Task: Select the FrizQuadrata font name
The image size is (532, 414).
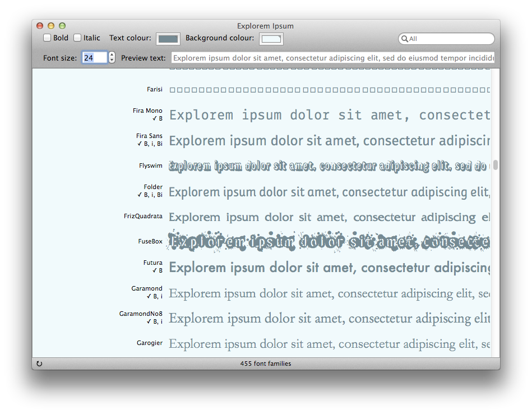Action: click(x=143, y=216)
